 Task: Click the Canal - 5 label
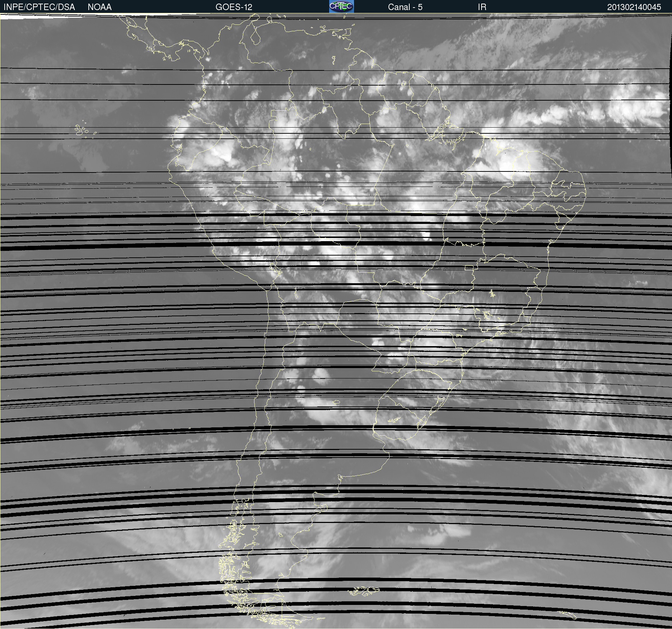click(405, 7)
